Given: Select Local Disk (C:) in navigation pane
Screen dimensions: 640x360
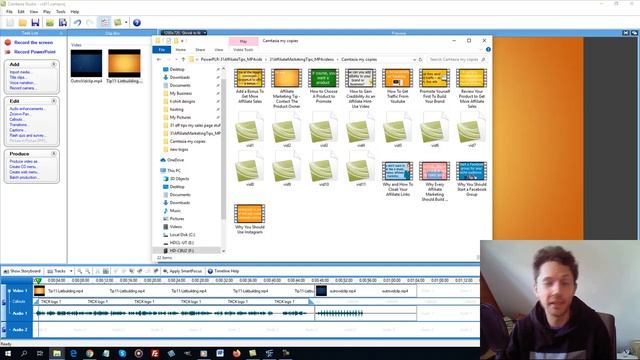Looking at the screenshot, I should 179,235.
